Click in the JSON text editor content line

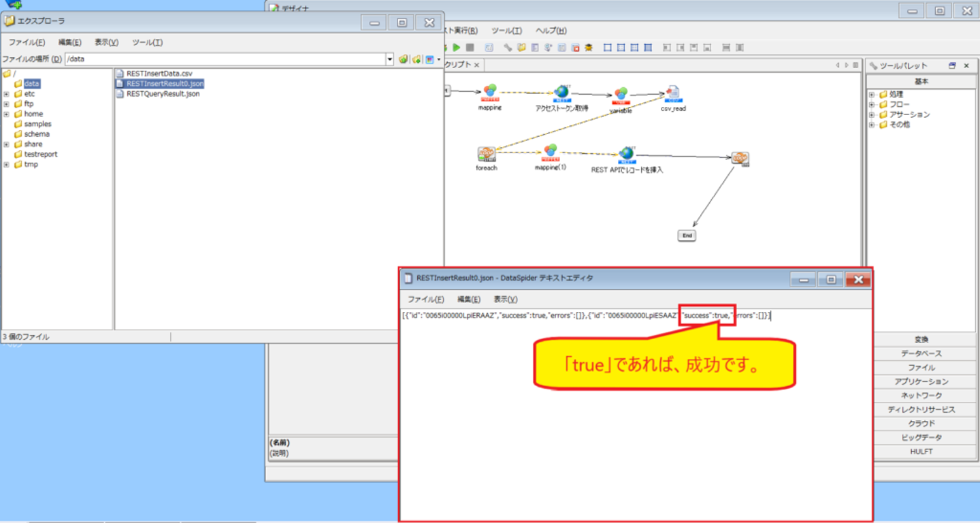pos(586,315)
